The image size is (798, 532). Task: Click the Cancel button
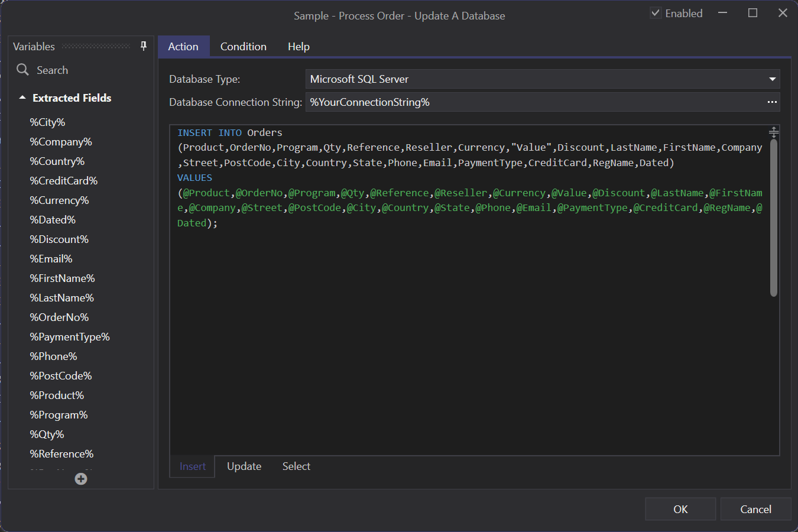pyautogui.click(x=755, y=509)
